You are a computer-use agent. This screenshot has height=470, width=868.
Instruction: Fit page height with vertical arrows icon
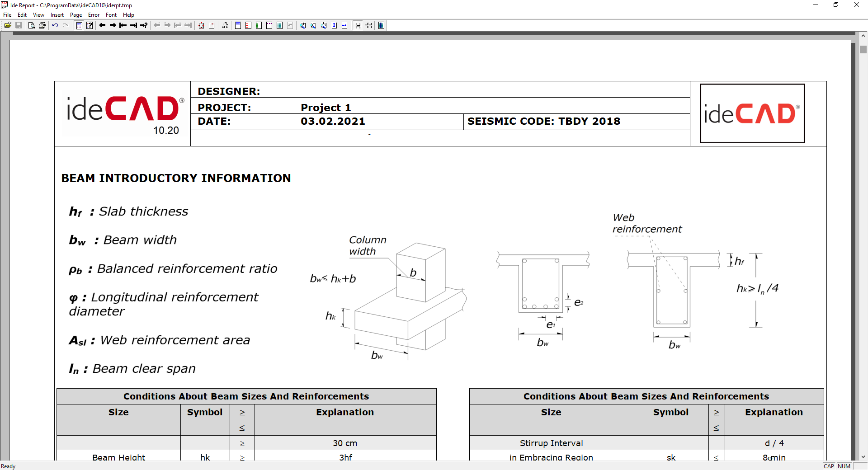pyautogui.click(x=335, y=25)
